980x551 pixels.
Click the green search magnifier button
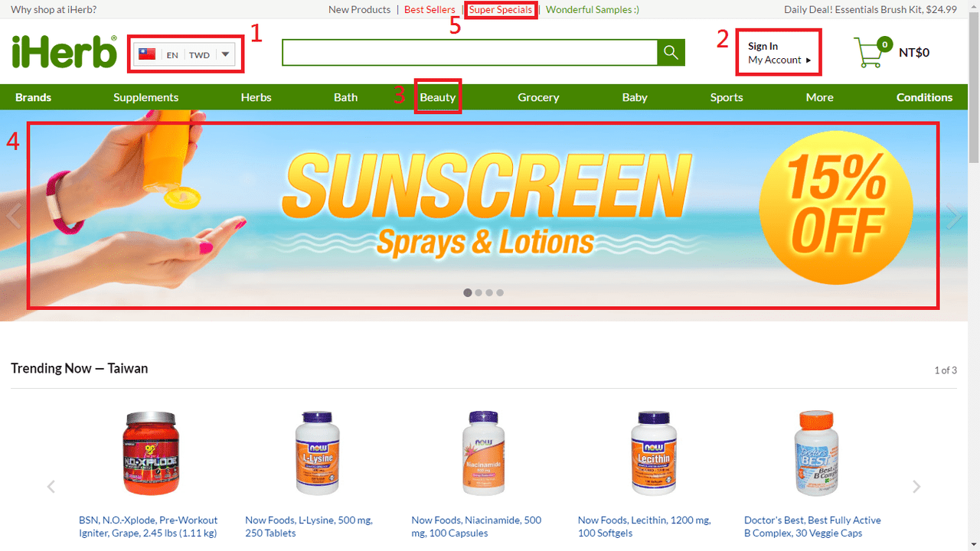[x=671, y=52]
